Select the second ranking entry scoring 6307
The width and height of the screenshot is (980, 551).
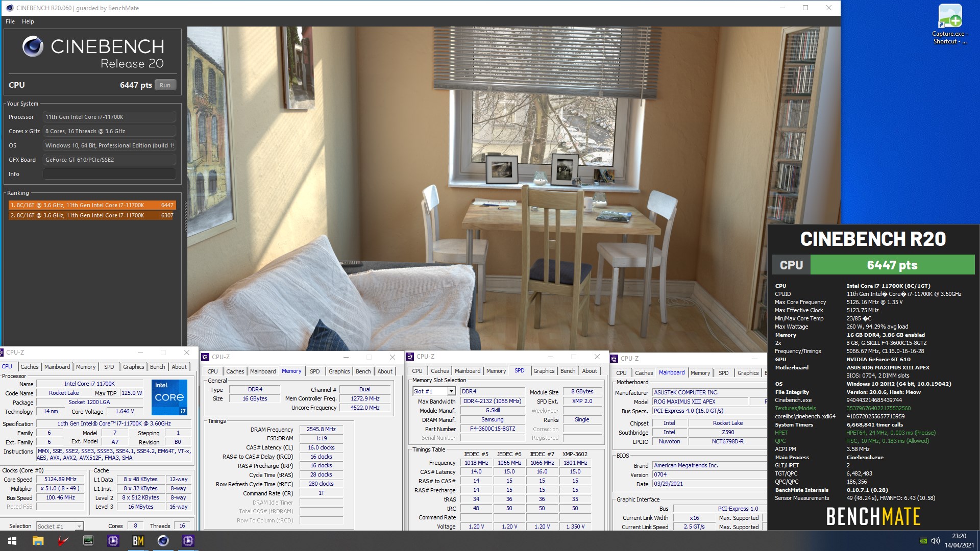[x=92, y=215]
